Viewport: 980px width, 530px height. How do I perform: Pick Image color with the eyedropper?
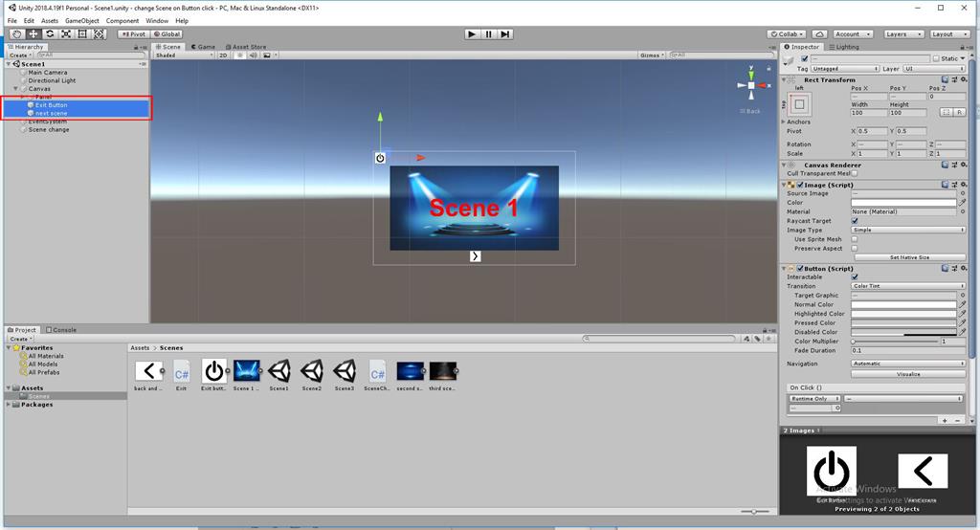(x=963, y=203)
